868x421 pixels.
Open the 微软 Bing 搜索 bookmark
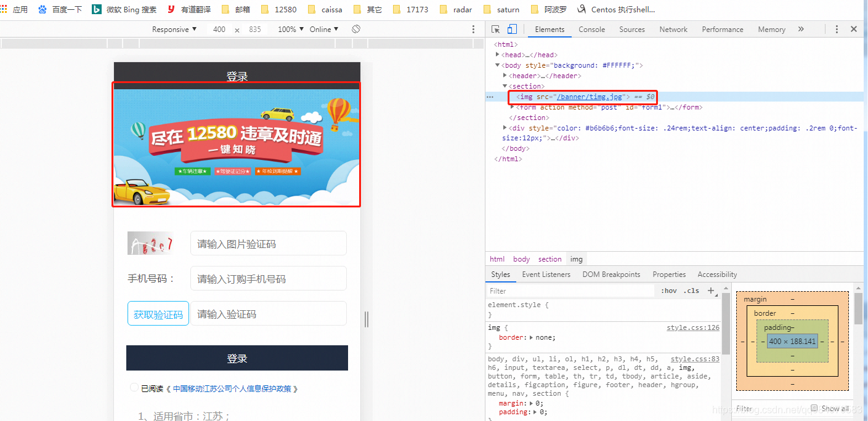(124, 9)
